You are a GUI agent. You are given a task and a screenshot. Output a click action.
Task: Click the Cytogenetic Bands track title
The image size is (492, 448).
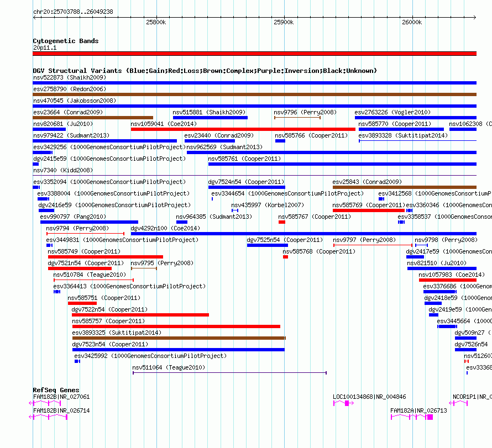tap(66, 41)
